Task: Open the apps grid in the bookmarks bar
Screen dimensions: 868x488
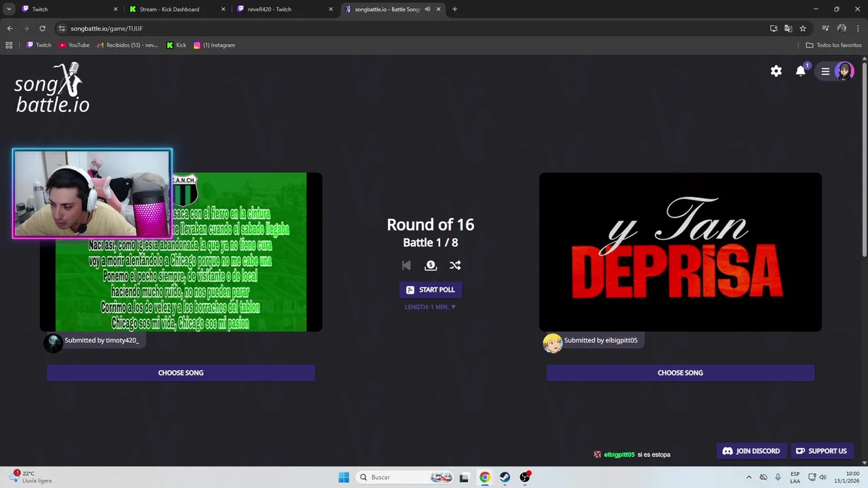Action: pyautogui.click(x=9, y=45)
